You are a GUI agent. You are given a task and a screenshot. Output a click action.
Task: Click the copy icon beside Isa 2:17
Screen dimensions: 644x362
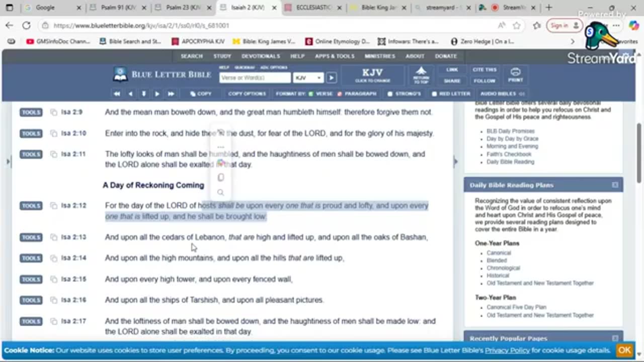[x=54, y=321]
